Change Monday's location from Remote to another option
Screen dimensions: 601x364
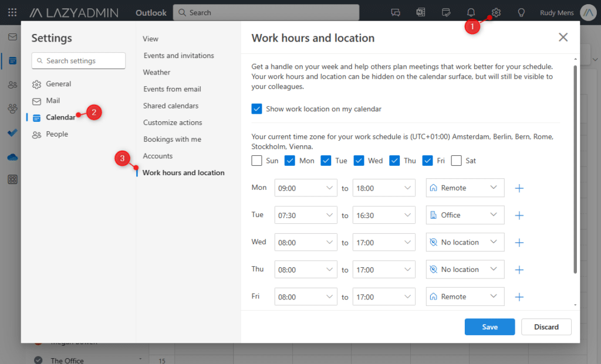(x=465, y=188)
